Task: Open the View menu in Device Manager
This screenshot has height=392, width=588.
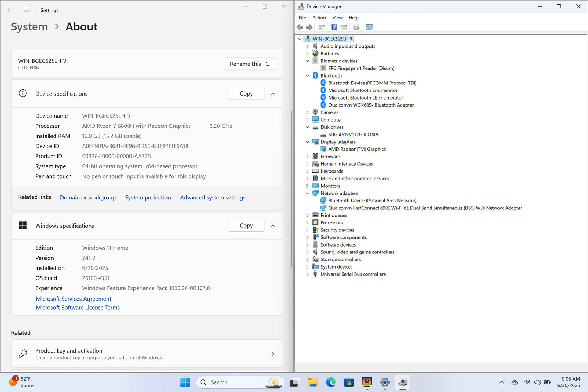Action: click(337, 18)
